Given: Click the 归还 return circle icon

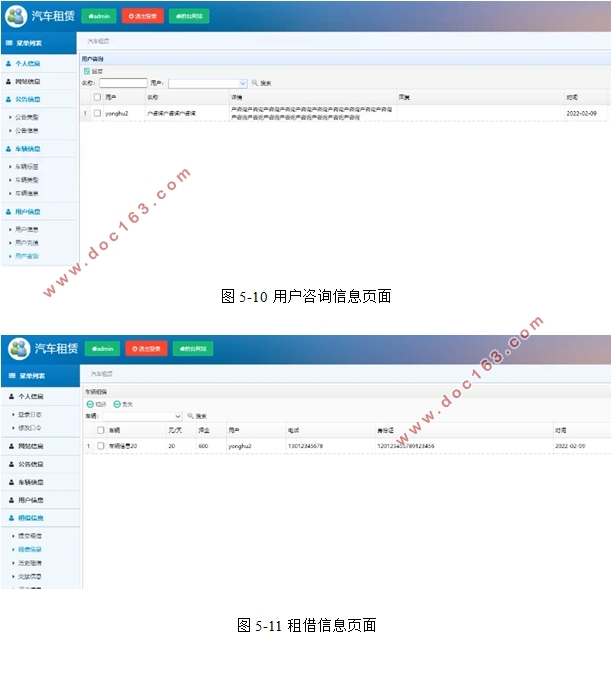Looking at the screenshot, I should pos(90,404).
